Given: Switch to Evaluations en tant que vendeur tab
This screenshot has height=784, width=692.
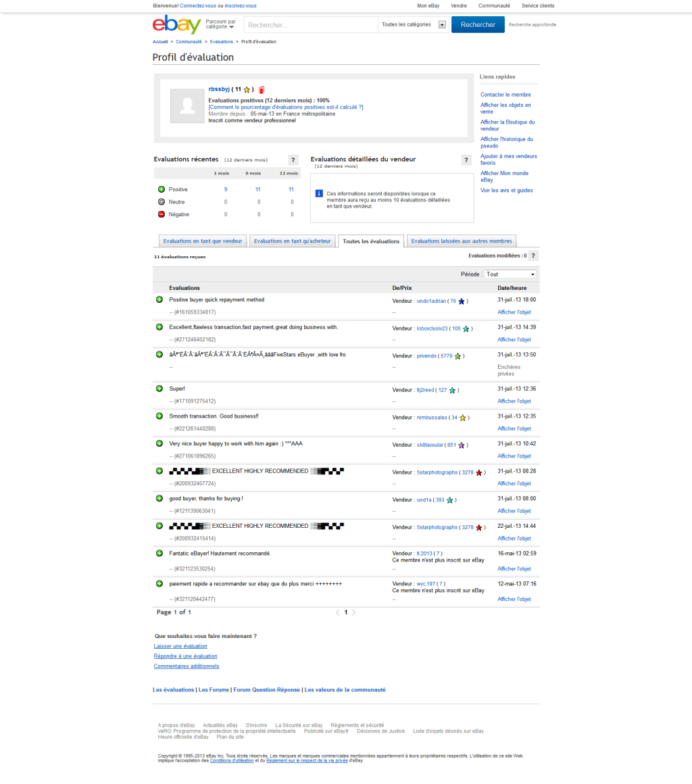Looking at the screenshot, I should [203, 241].
